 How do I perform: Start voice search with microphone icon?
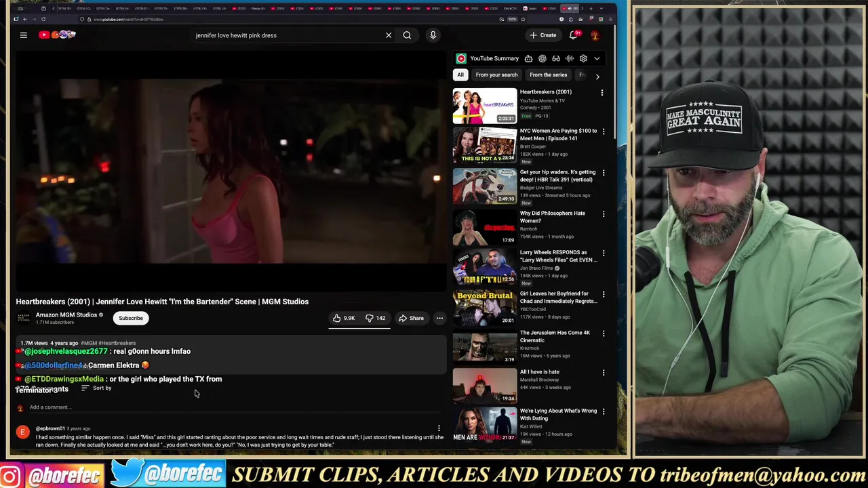click(x=433, y=35)
